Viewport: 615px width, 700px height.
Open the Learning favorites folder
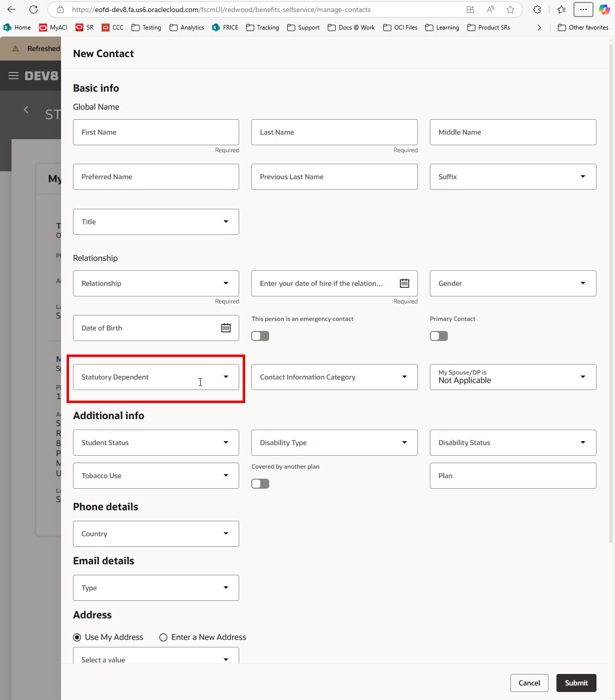(442, 28)
